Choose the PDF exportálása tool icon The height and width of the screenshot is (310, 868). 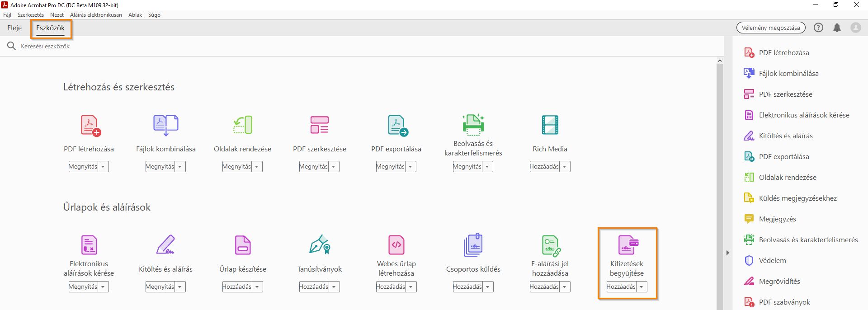[x=398, y=125]
